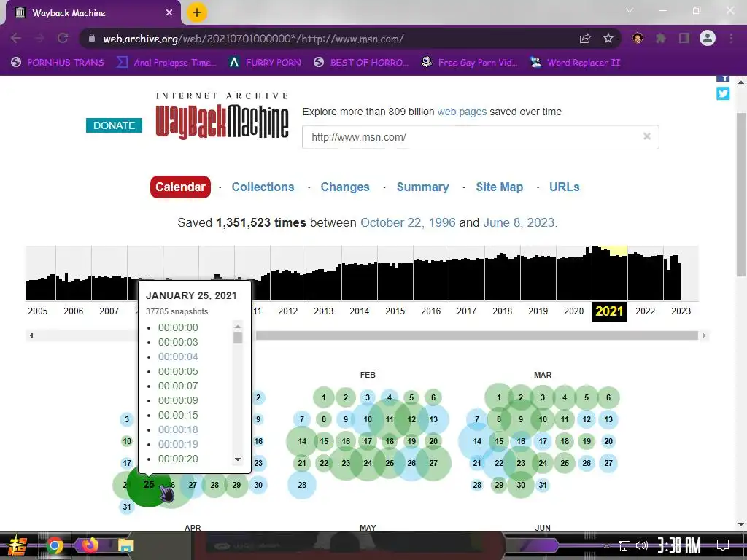The width and height of the screenshot is (747, 560).
Task: Open Firefox from the taskbar
Action: pos(90,545)
